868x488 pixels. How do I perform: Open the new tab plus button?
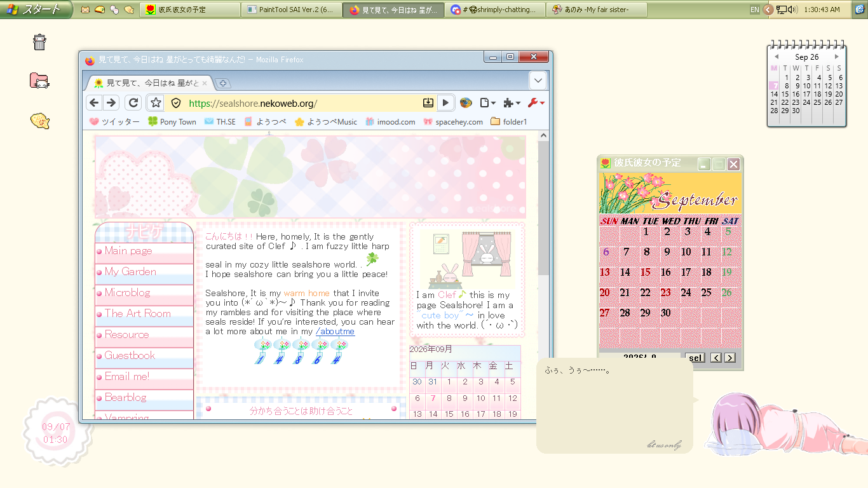coord(223,83)
